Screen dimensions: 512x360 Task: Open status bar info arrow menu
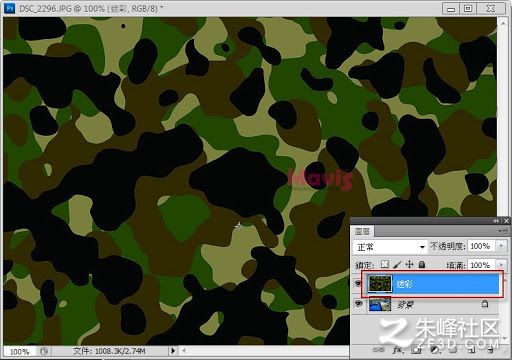(x=173, y=351)
